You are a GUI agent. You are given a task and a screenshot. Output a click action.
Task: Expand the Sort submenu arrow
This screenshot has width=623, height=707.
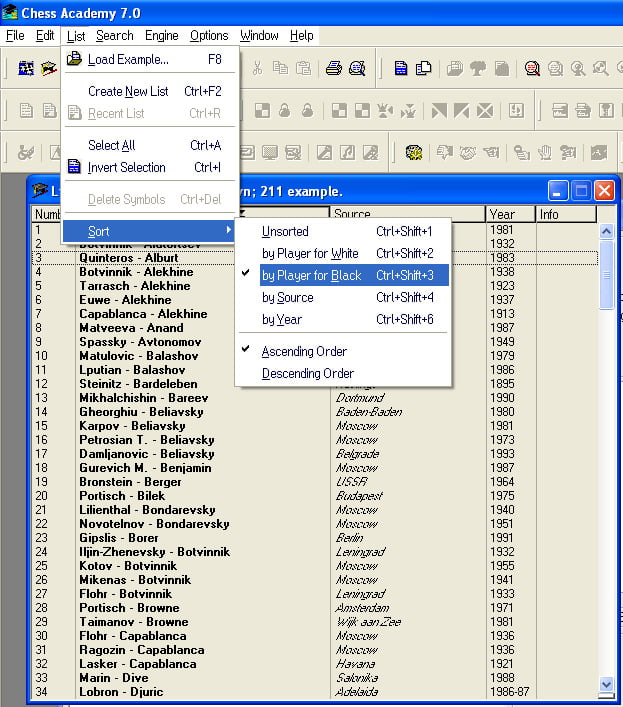pyautogui.click(x=229, y=230)
